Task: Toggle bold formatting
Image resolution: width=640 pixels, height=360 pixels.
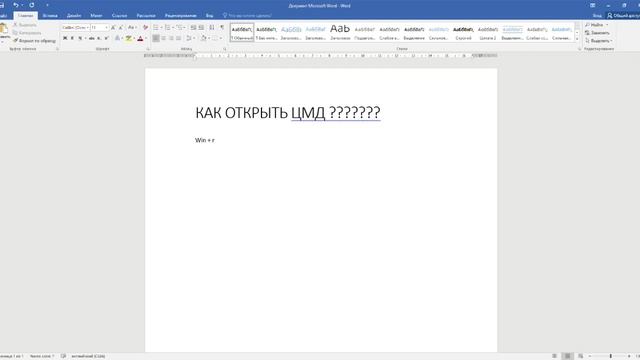Action: (x=65, y=38)
